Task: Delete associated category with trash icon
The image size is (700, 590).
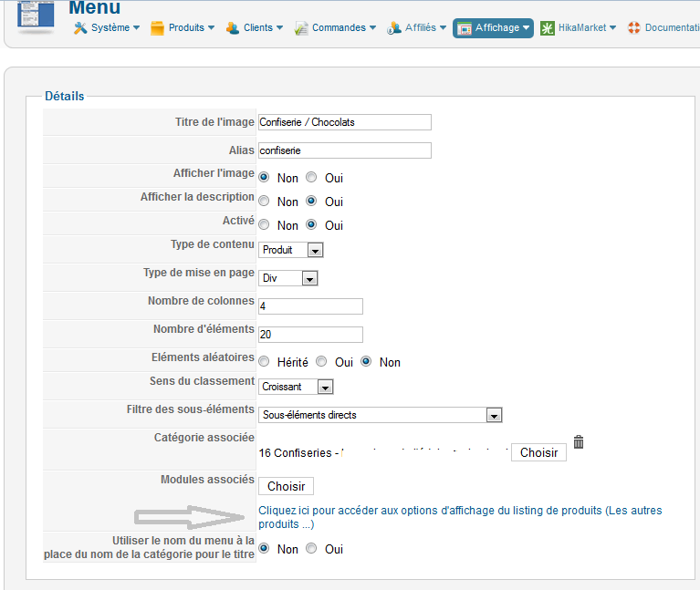Action: click(x=579, y=442)
